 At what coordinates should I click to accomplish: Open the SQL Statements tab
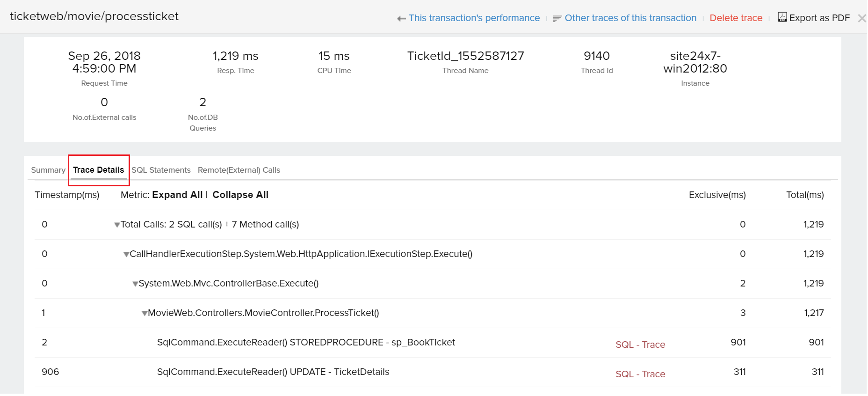click(x=161, y=170)
